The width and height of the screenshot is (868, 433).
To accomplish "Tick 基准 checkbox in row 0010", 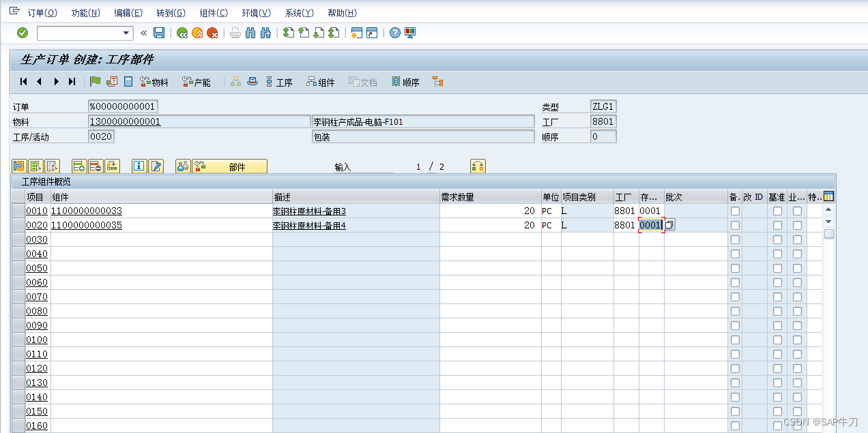I will pos(777,211).
